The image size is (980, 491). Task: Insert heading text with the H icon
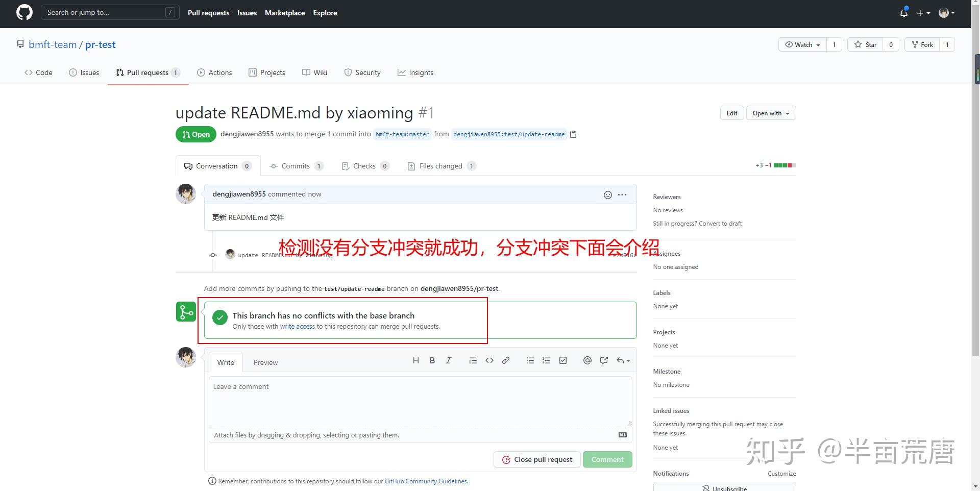point(416,360)
